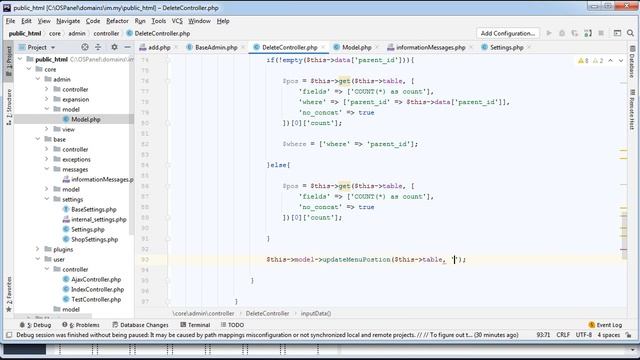Open the Terminal tool window
Image resolution: width=640 pixels, height=360 pixels.
(195, 325)
